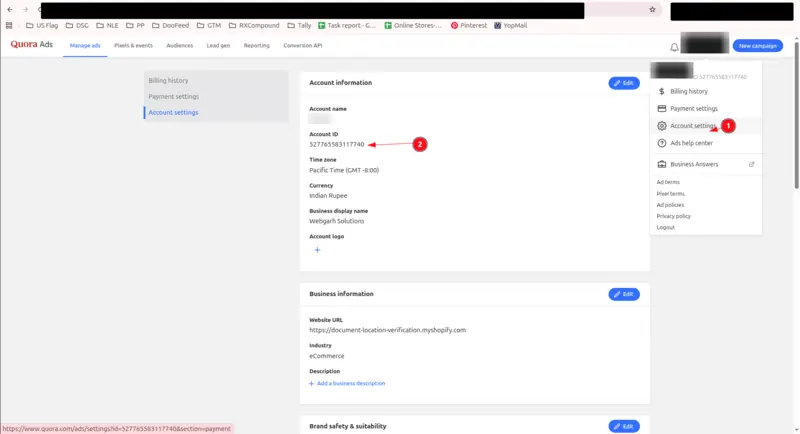Choose Payment settings from profile dropdown

(706, 109)
